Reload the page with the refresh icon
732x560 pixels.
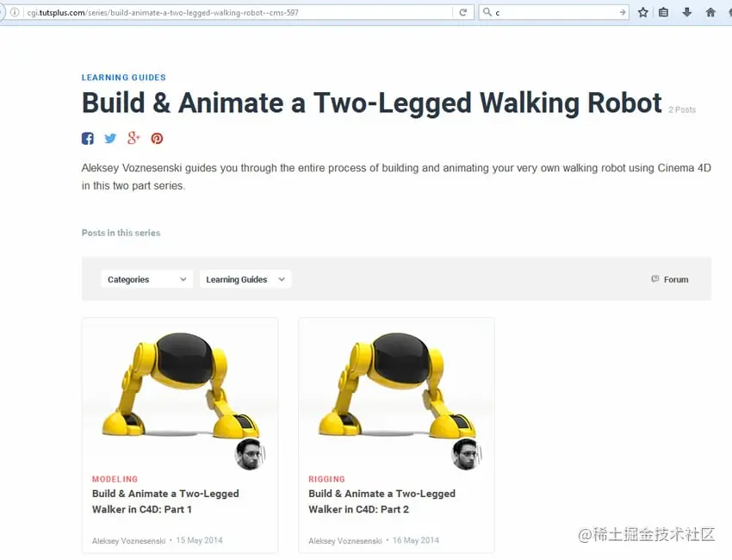(463, 13)
